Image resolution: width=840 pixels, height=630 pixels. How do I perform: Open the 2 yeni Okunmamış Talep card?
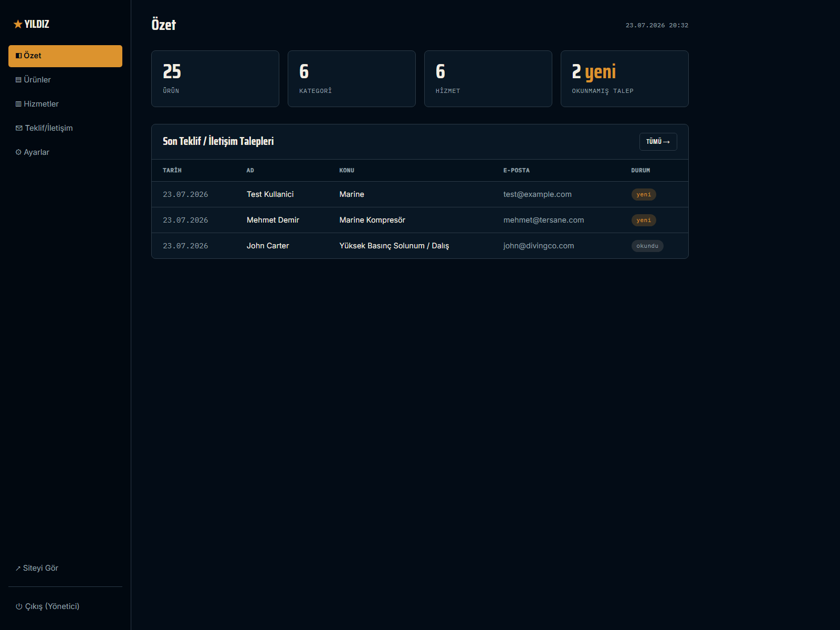(x=625, y=79)
